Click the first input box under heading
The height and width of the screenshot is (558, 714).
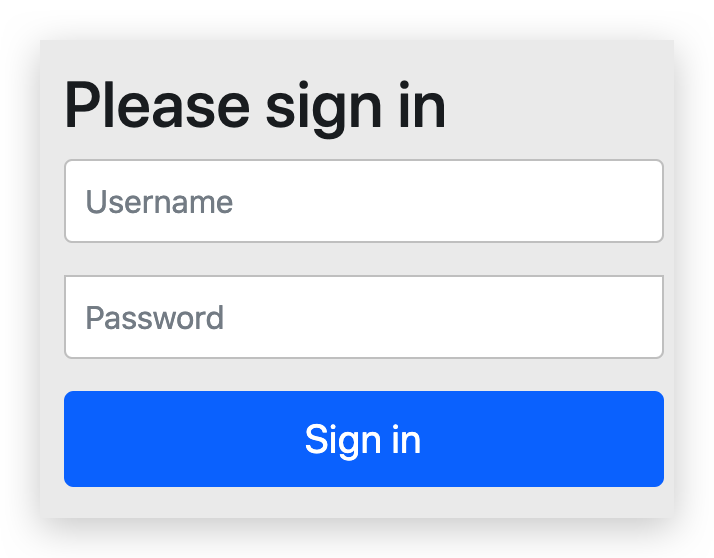[363, 201]
